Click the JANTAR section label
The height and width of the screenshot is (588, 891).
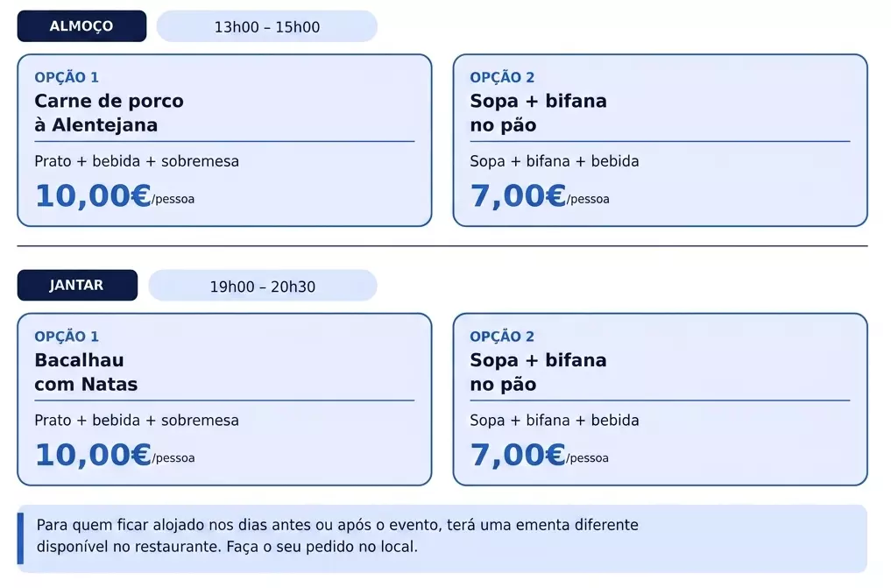77,286
